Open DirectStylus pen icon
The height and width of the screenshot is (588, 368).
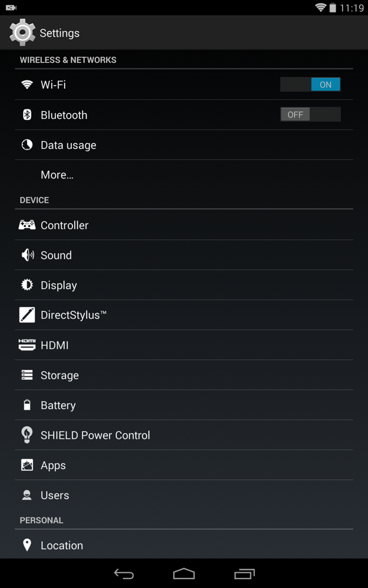(x=27, y=315)
